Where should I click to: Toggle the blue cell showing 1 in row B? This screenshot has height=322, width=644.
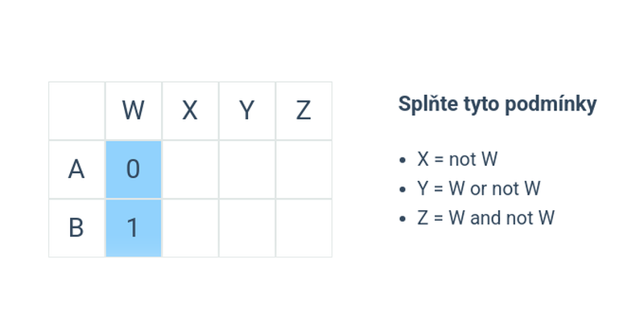click(x=134, y=228)
